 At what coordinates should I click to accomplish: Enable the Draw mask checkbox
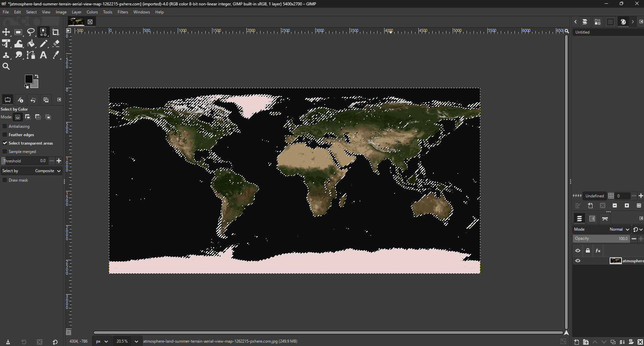coord(5,180)
